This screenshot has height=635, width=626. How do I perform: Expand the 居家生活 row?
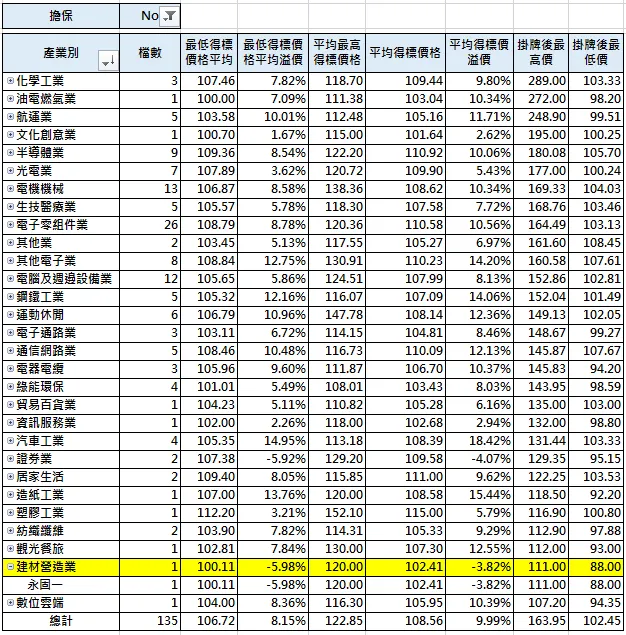coord(11,477)
